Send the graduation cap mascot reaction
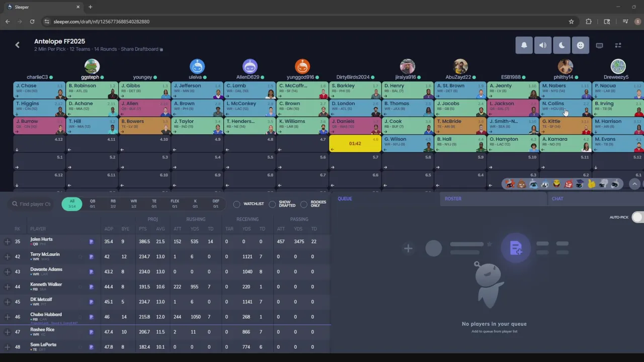 pyautogui.click(x=580, y=185)
